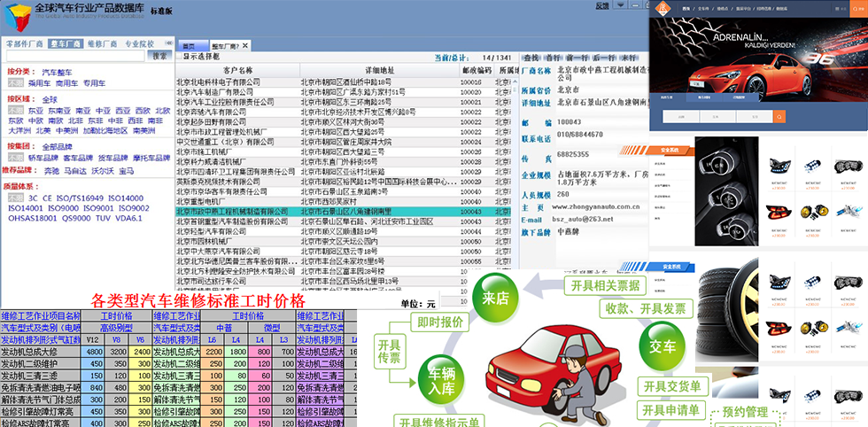Select the 整车厂商 sidebar tab

click(x=65, y=43)
